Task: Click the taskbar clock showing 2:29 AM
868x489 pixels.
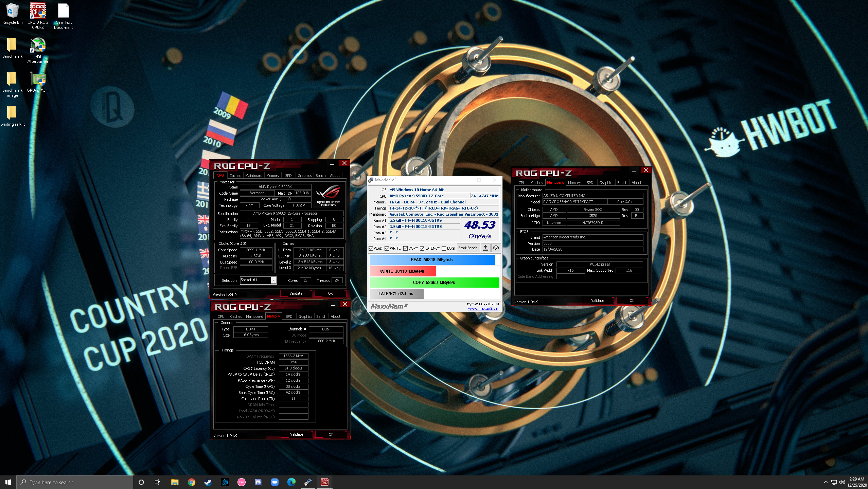Action: click(857, 482)
